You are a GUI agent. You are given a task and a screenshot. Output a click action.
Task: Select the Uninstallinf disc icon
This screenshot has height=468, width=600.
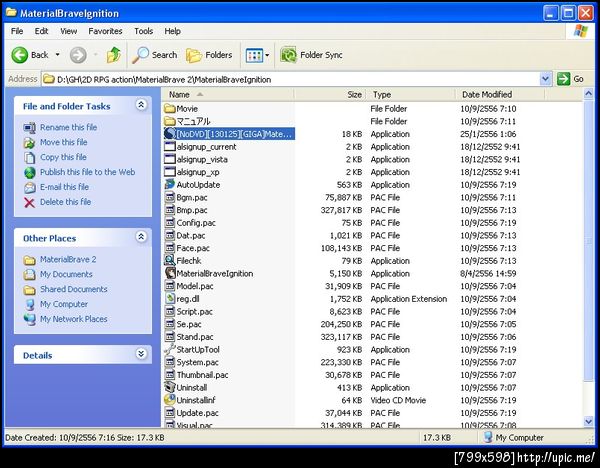pyautogui.click(x=170, y=400)
